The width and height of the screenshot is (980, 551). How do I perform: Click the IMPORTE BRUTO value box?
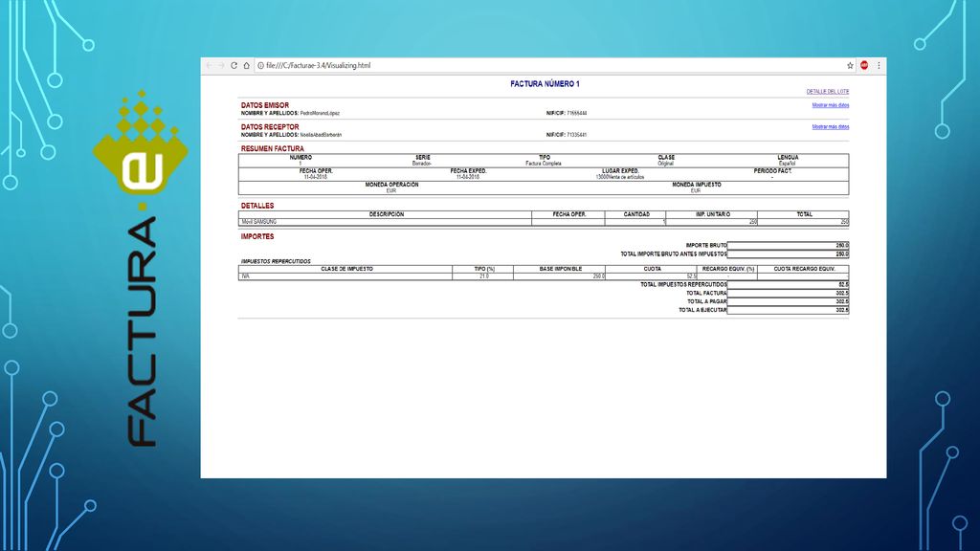click(x=789, y=246)
